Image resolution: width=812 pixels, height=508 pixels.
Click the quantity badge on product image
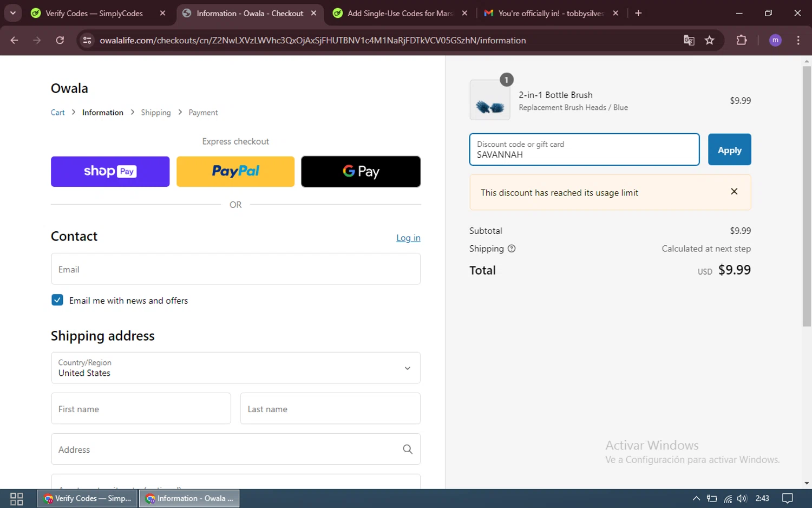[x=506, y=80]
